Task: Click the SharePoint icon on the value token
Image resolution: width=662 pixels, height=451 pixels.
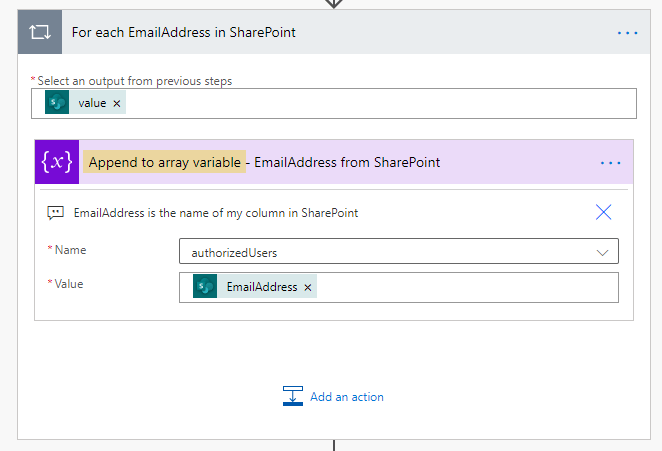Action: click(57, 103)
